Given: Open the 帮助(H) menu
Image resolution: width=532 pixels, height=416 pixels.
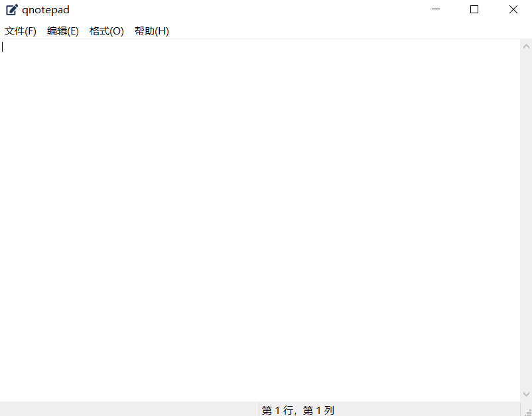Looking at the screenshot, I should tap(152, 31).
